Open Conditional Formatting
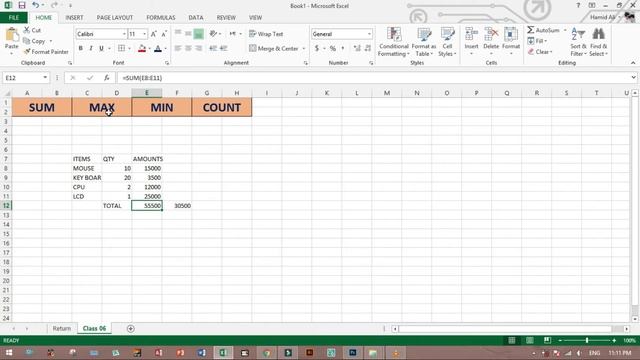The height and width of the screenshot is (360, 640). (393, 42)
